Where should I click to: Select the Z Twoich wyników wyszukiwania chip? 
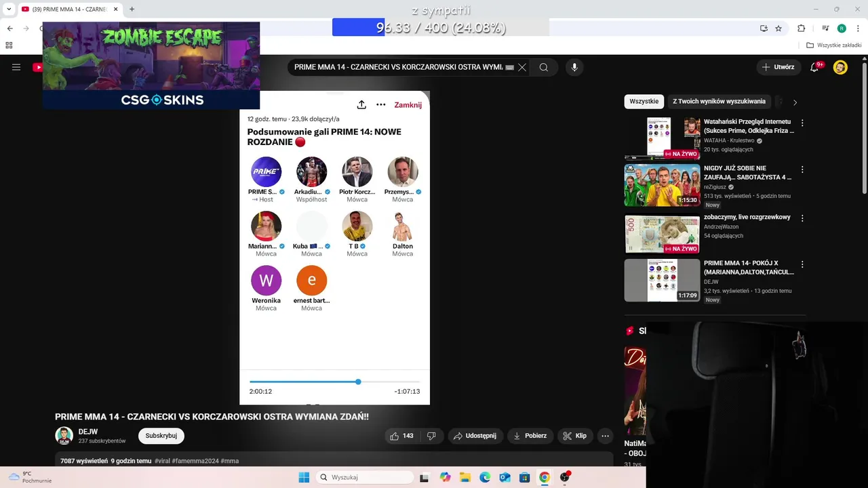point(719,102)
